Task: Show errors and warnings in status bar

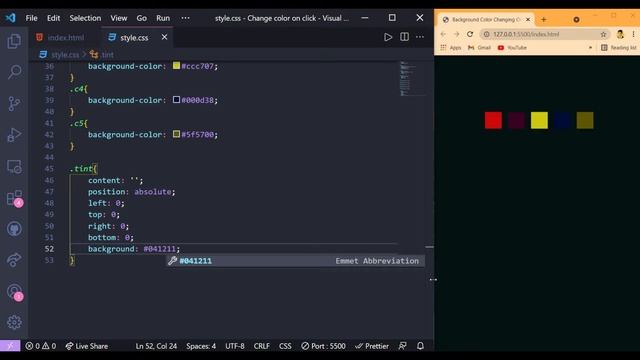Action: point(40,346)
